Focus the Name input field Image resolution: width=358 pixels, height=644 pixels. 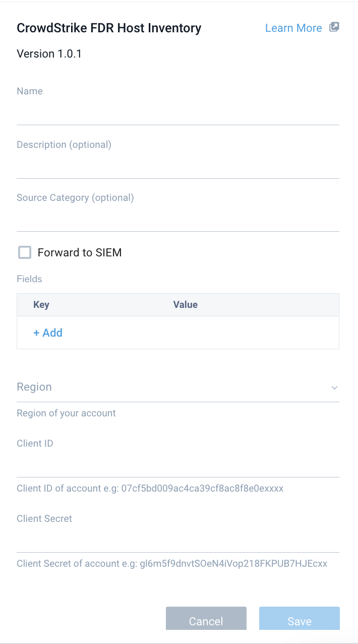(x=177, y=113)
